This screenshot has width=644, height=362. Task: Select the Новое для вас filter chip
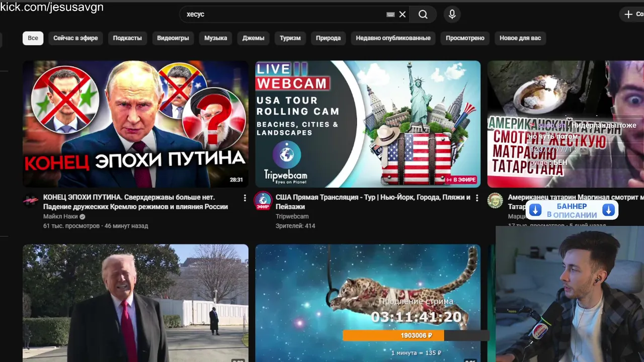click(x=520, y=38)
